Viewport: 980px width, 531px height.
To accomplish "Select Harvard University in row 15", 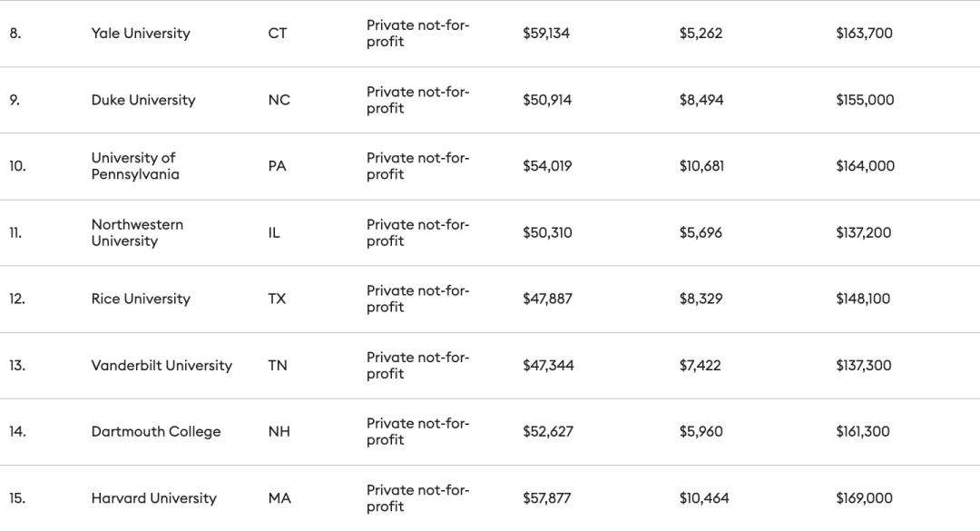I will pos(153,498).
